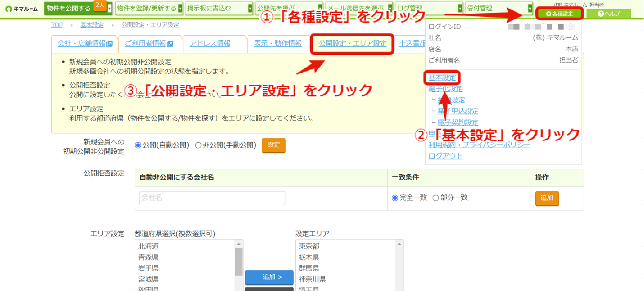Expand the 物件を登録/更新する dropdown arrow

coord(180,8)
